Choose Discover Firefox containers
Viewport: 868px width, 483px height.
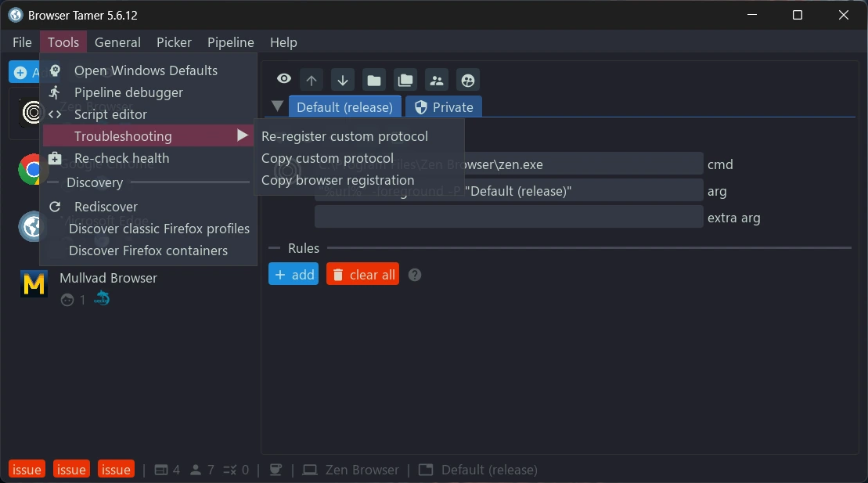149,251
